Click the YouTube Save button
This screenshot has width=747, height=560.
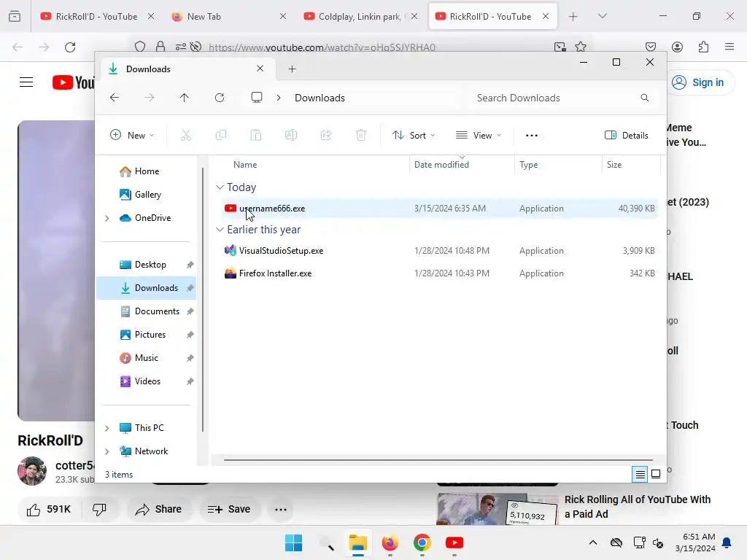point(229,510)
